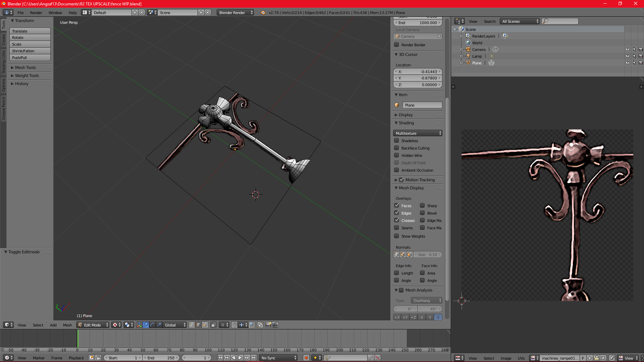Hide the Lamp object with eye icon
Image resolution: width=644 pixels, height=362 pixels.
click(x=627, y=56)
